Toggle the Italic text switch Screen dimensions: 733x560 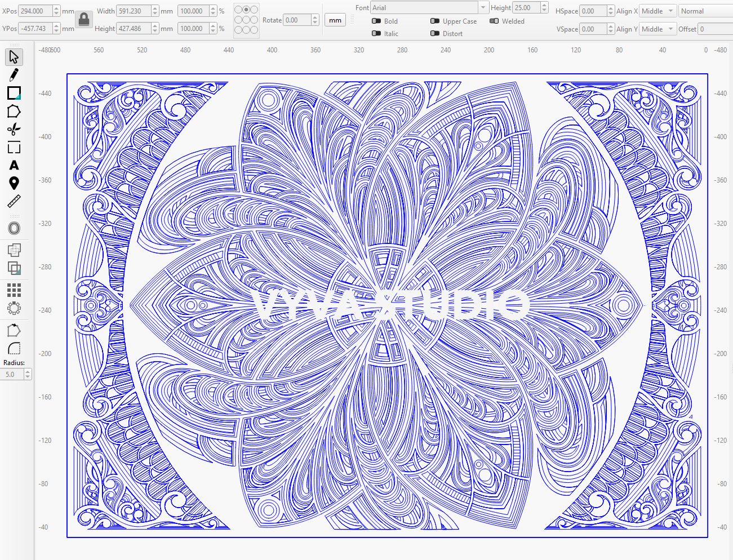pos(376,33)
